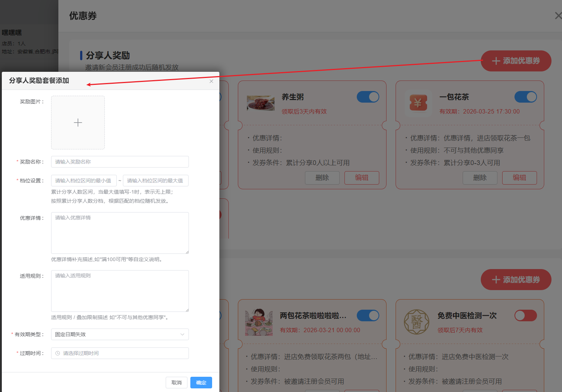The height and width of the screenshot is (392, 562).
Task: Click the 养生粥 coupon thumbnail image
Action: 261,103
